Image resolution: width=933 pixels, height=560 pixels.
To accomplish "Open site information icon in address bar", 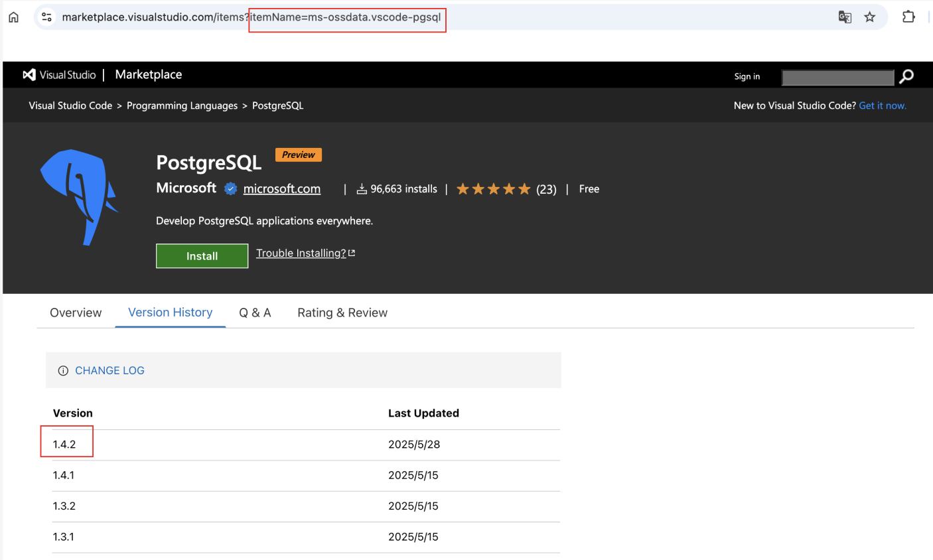I will click(46, 17).
